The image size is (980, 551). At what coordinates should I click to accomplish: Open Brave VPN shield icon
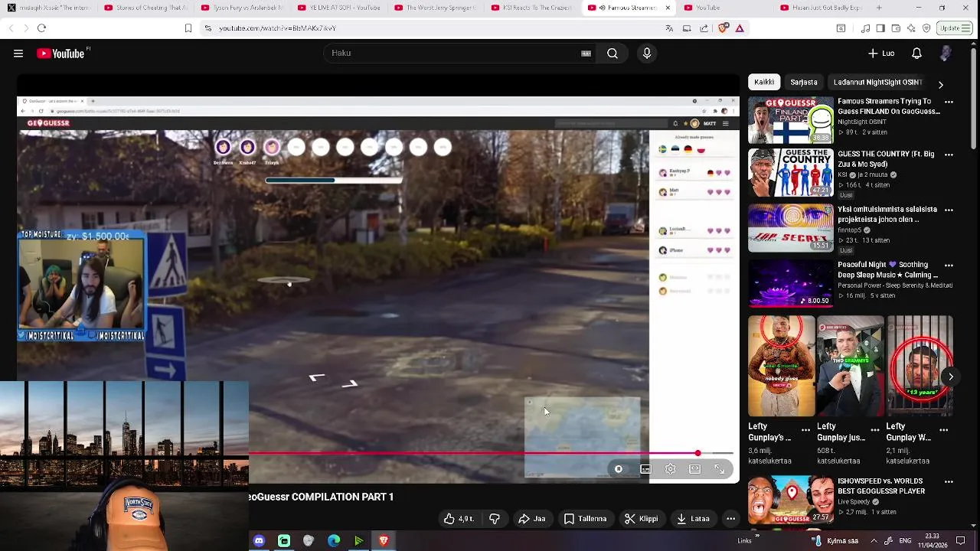point(926,28)
